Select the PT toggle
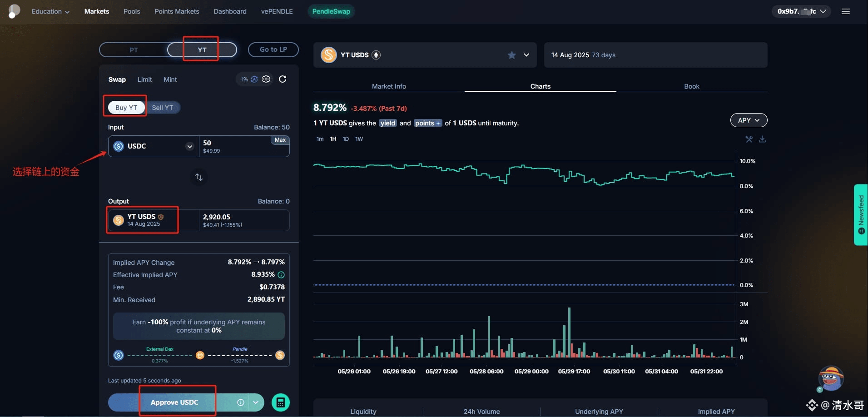The height and width of the screenshot is (417, 868). 134,50
